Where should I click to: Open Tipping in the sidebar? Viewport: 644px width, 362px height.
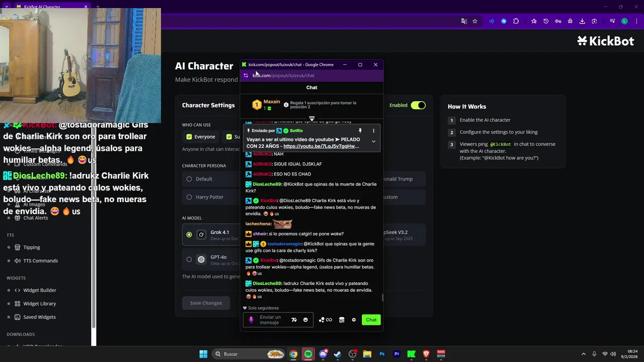pyautogui.click(x=32, y=247)
